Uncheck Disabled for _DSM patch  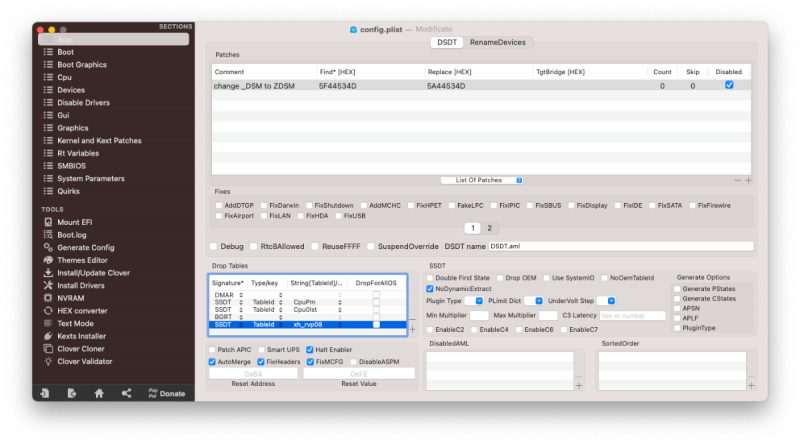(729, 85)
